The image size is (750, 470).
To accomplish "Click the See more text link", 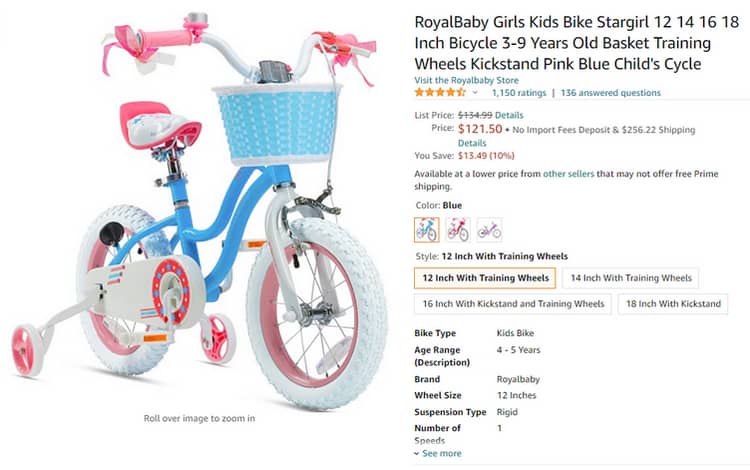I will (x=441, y=453).
